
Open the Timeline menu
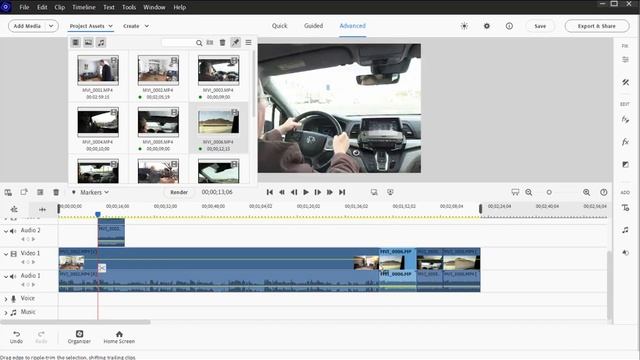pos(84,7)
